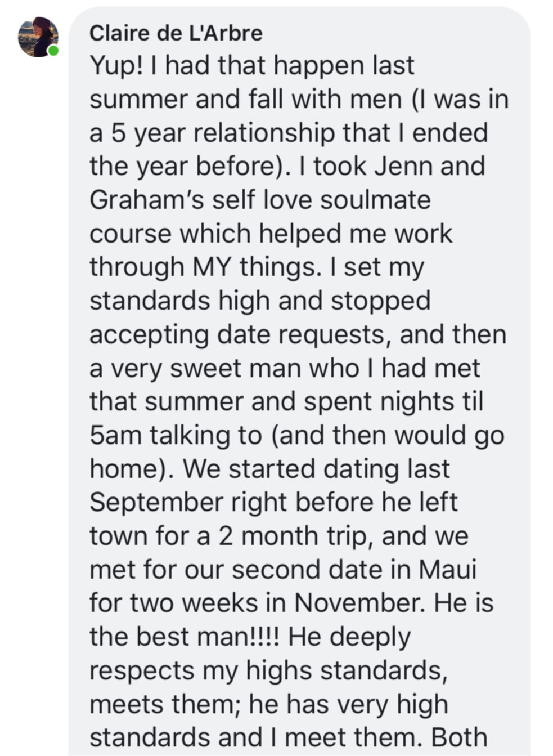
Task: Open the Claire de L'Arbre name link
Action: (176, 33)
